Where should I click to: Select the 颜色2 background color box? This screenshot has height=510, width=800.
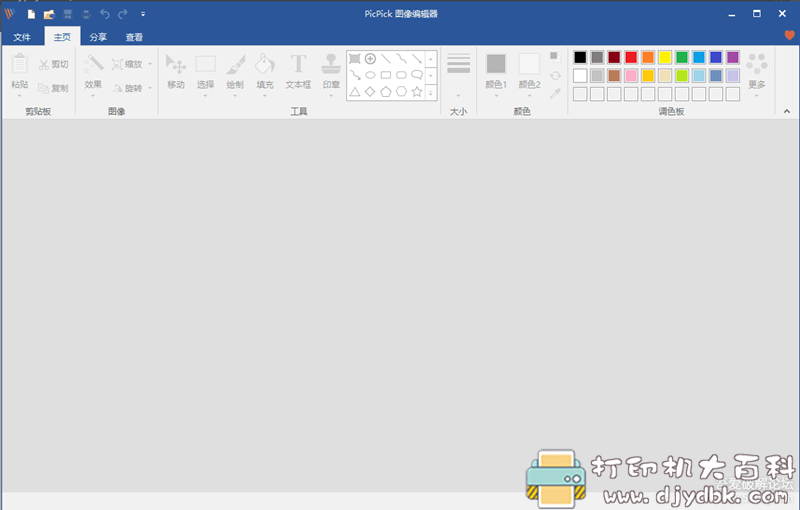tap(529, 71)
